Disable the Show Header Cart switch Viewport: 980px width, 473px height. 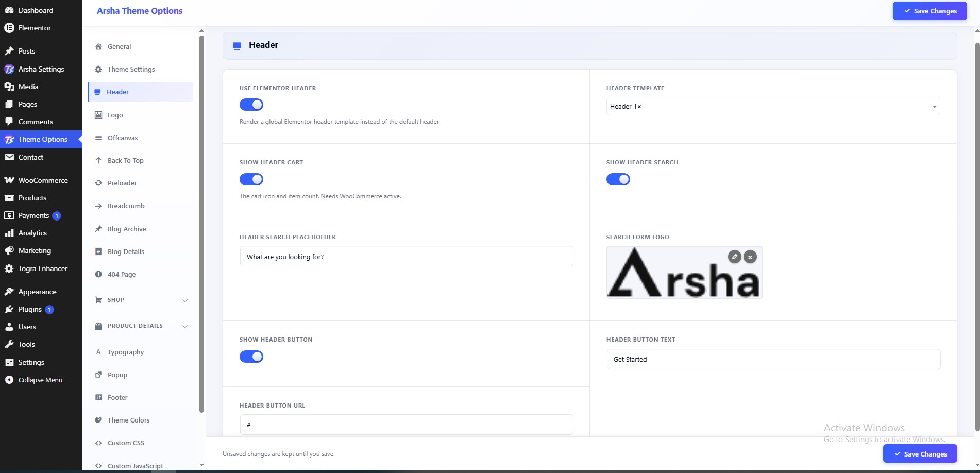251,179
